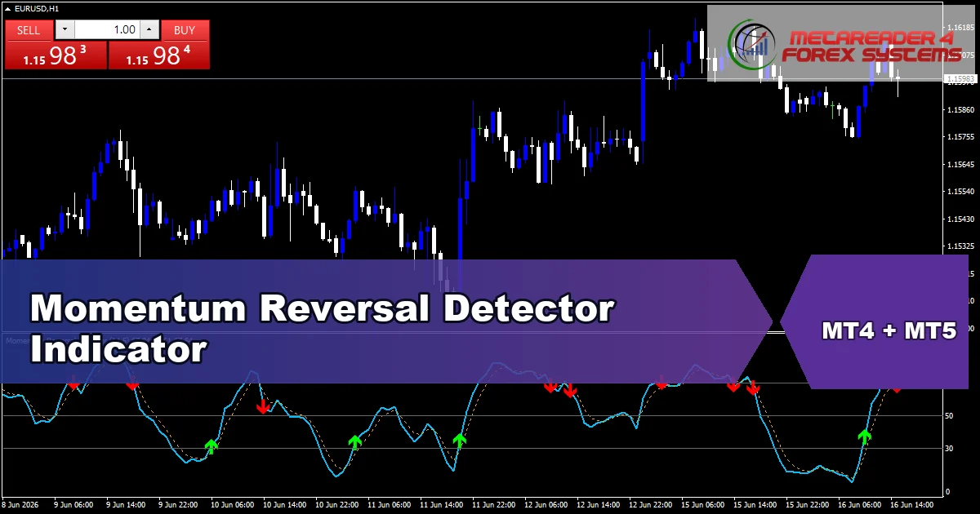Click price scale value 1.15540
The width and height of the screenshot is (980, 514).
click(960, 192)
